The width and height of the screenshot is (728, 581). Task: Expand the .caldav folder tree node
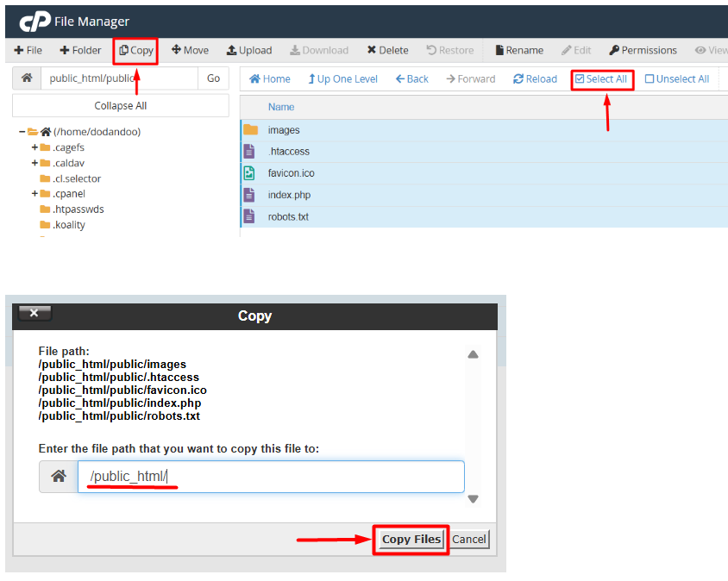coord(35,163)
